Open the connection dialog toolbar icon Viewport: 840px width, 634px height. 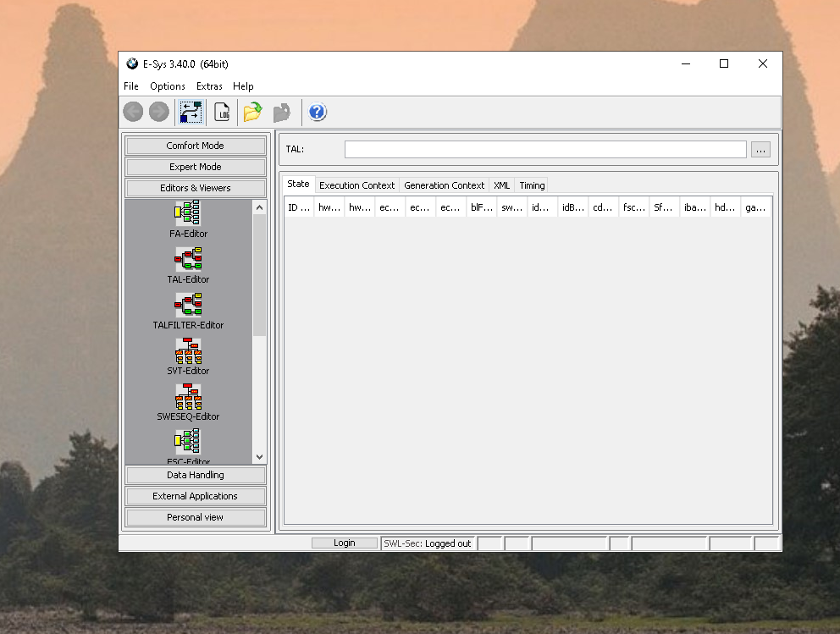pyautogui.click(x=191, y=112)
